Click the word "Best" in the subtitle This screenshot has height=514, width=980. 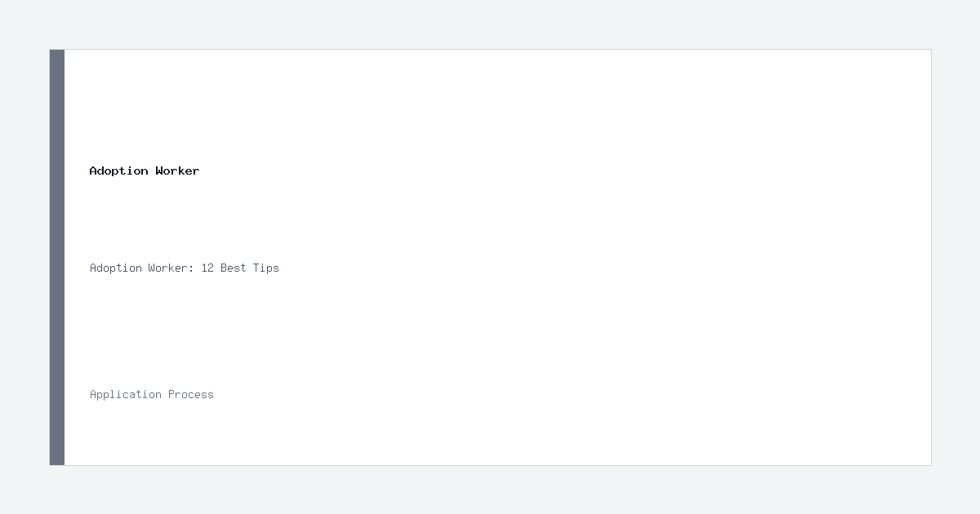point(234,268)
